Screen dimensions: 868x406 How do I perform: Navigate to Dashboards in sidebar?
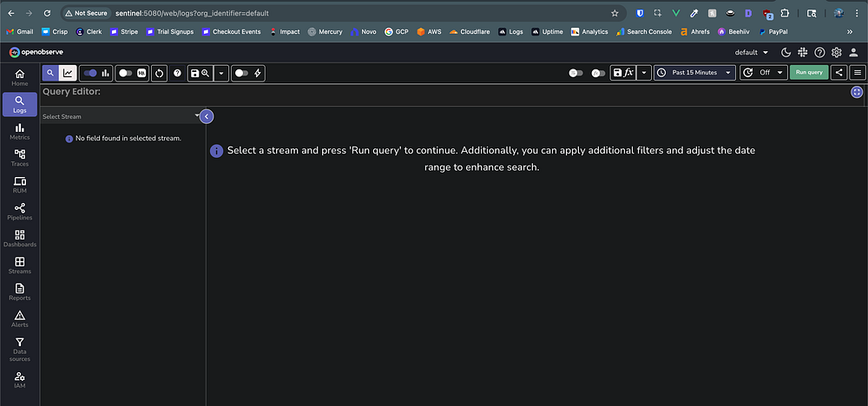19,239
